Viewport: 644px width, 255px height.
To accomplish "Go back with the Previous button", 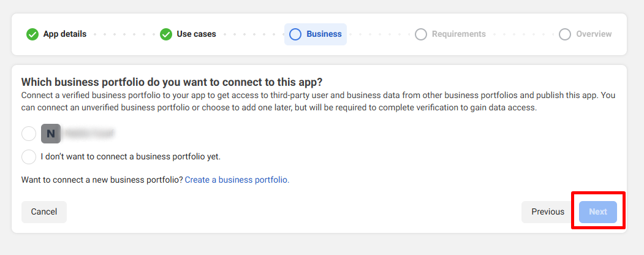I will [548, 212].
